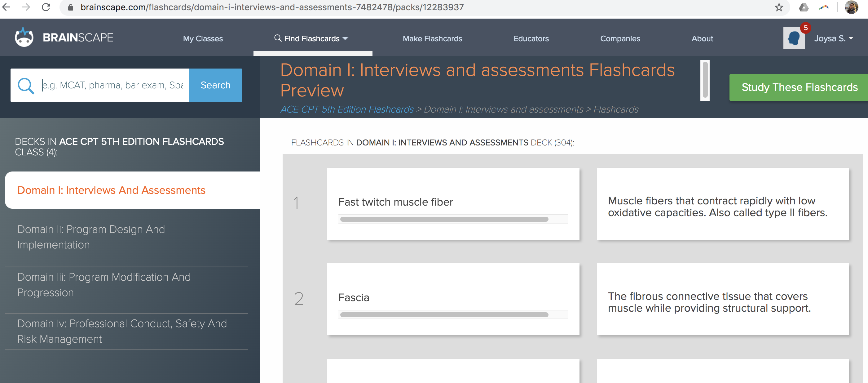Screen dimensions: 868x383
Task: Click the red notification badge showing 5
Action: click(x=805, y=28)
